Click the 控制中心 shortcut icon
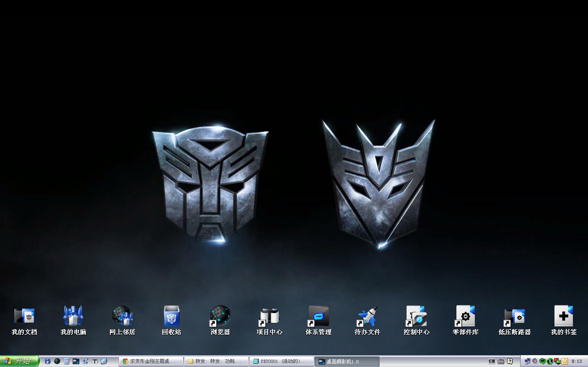This screenshot has height=367, width=588. click(416, 316)
